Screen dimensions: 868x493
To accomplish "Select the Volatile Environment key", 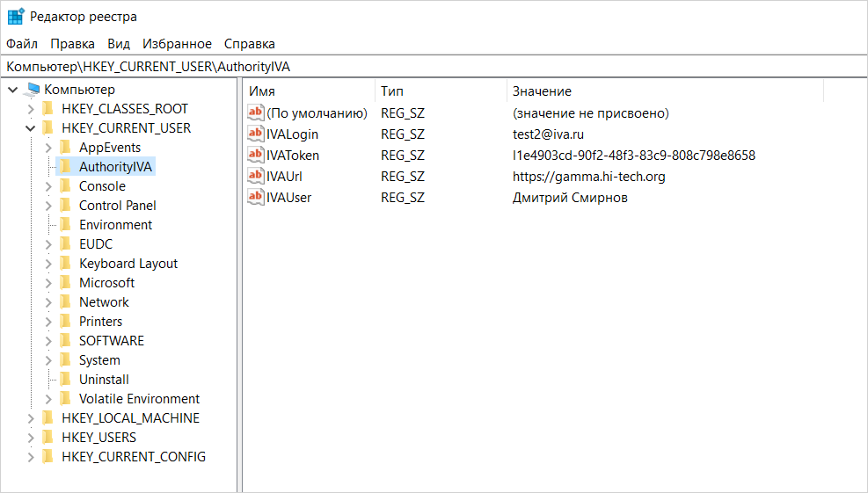I will pos(139,399).
